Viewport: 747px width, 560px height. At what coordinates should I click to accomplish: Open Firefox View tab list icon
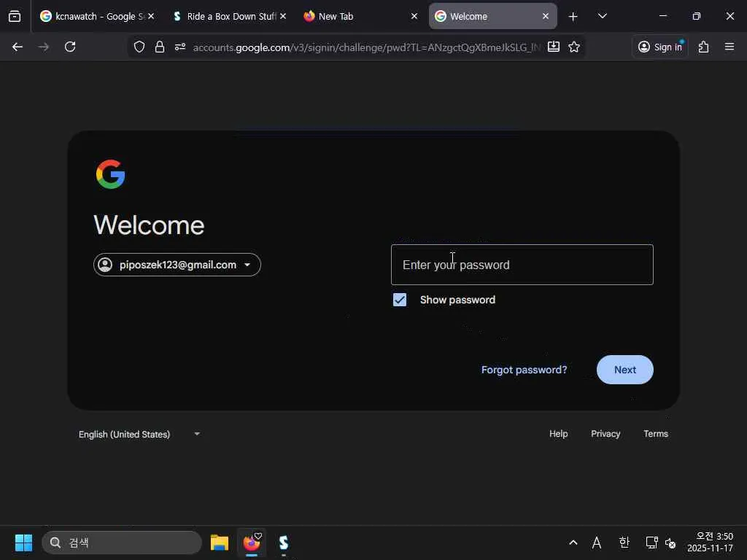[15, 16]
